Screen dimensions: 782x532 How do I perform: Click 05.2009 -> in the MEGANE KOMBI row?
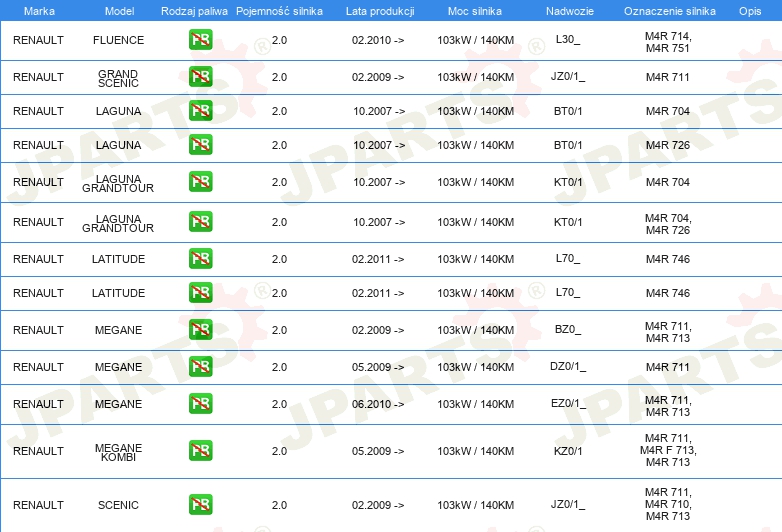378,451
